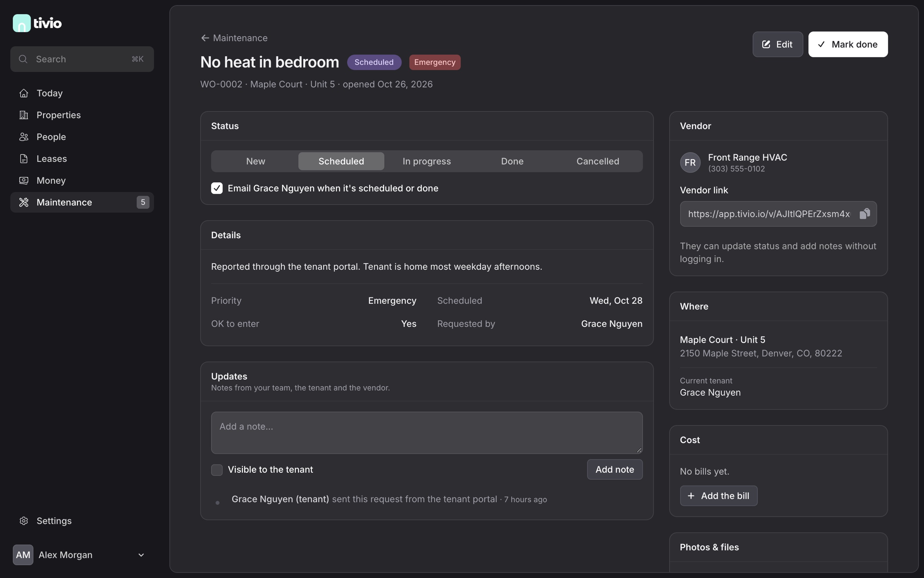Click the Wed, Oct 28 scheduled date
The image size is (924, 578).
616,301
